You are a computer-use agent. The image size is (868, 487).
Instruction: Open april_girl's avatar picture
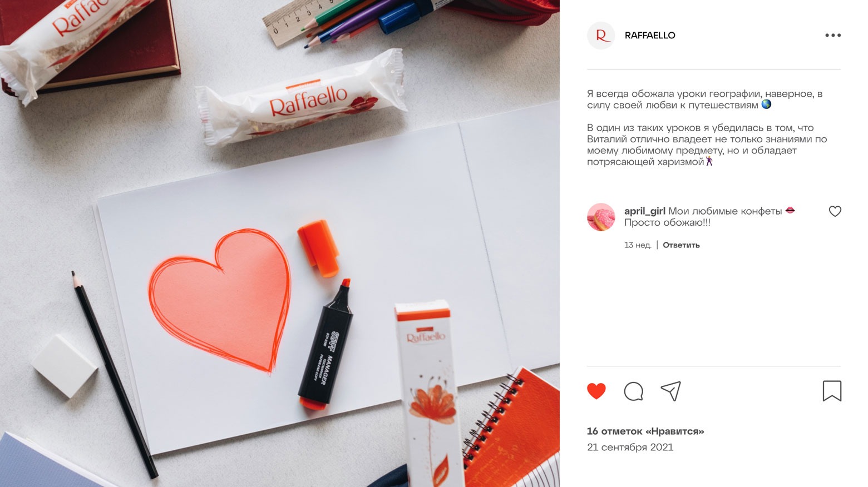tap(601, 217)
